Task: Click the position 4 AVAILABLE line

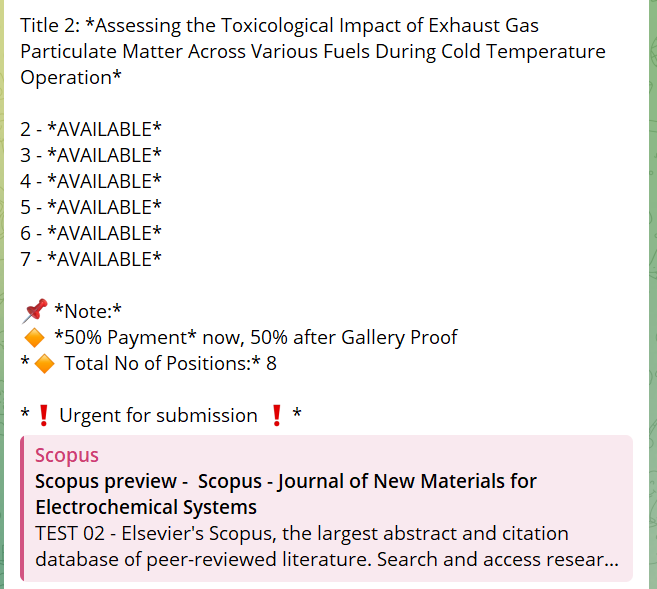Action: point(91,181)
